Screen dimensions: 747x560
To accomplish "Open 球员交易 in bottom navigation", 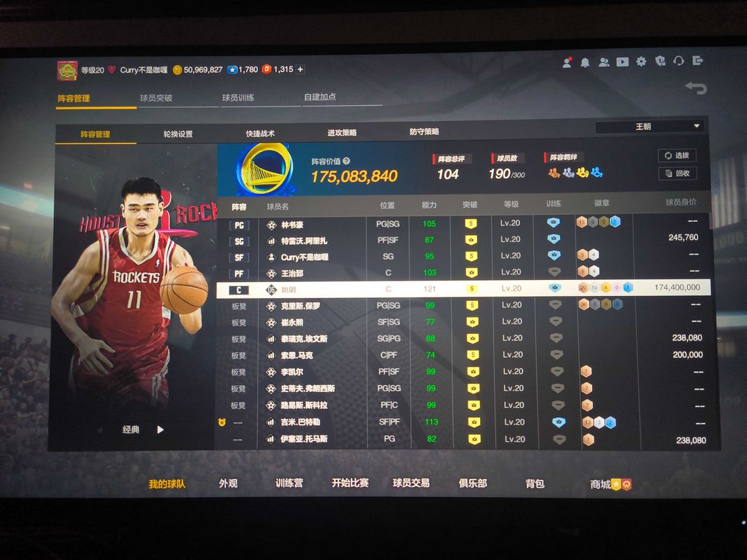I will coord(411,483).
